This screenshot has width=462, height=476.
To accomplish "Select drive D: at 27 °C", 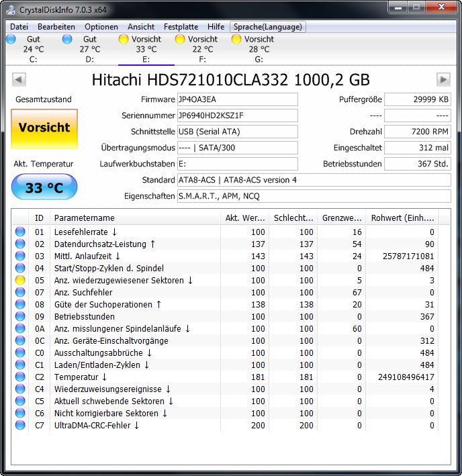I will click(x=90, y=49).
